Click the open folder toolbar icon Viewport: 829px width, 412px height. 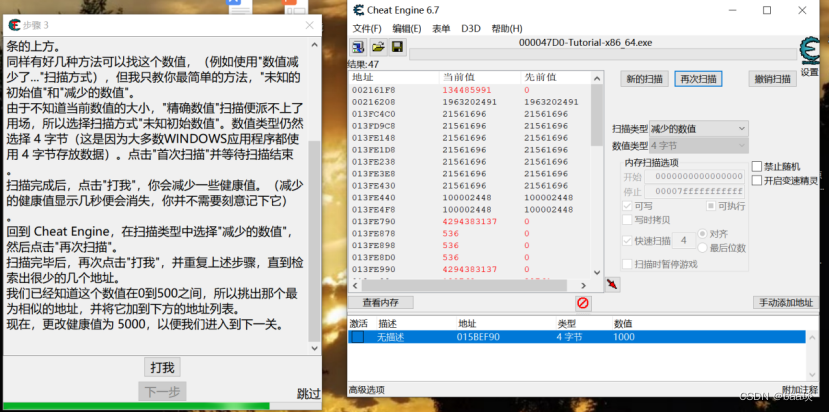click(x=378, y=47)
